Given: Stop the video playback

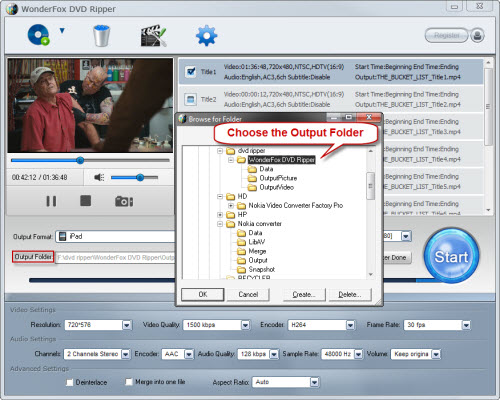Looking at the screenshot, I should 86,201.
